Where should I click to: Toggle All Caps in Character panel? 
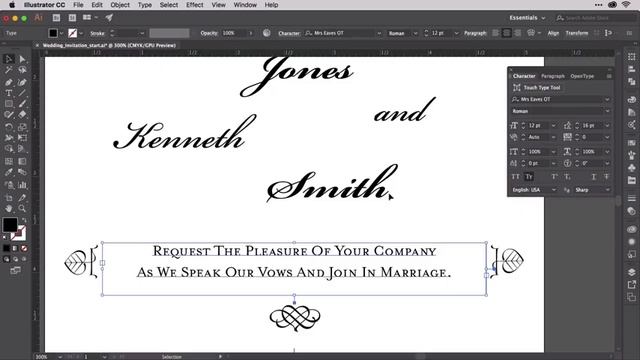(516, 177)
